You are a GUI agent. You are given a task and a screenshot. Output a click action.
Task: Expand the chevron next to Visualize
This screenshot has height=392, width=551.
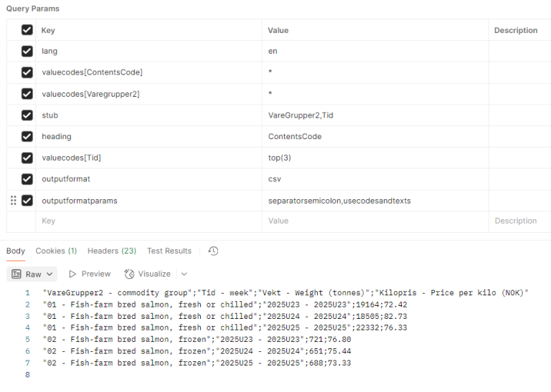pyautogui.click(x=184, y=274)
